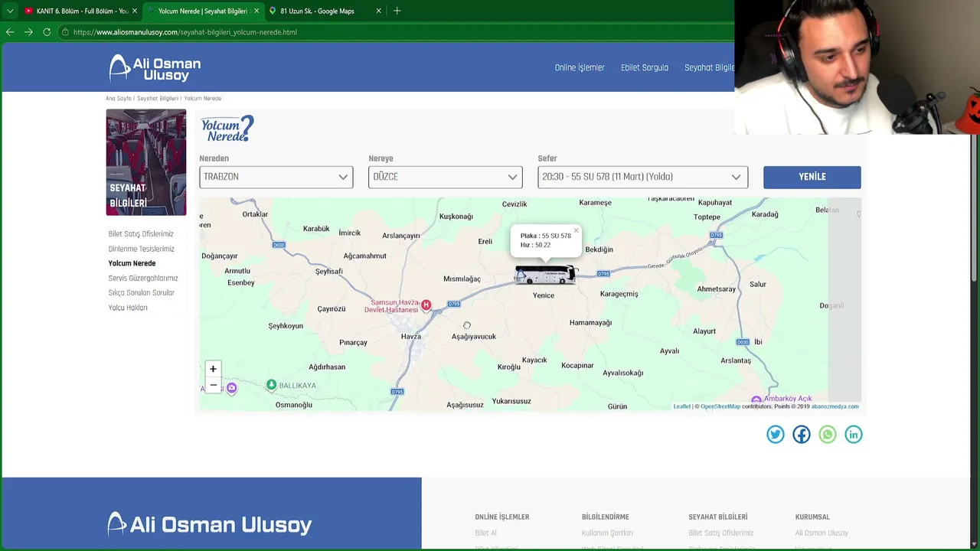Open the abonozmedya.com link
This screenshot has height=551, width=980.
(x=835, y=406)
